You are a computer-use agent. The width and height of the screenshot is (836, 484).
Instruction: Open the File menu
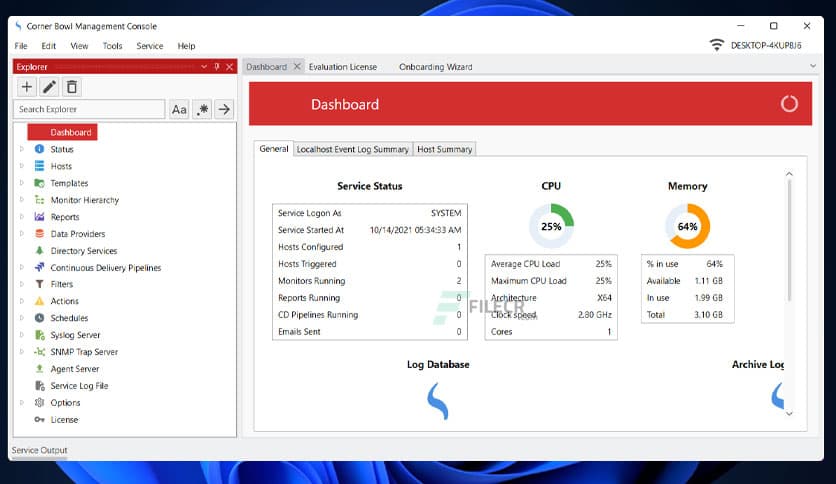(21, 46)
